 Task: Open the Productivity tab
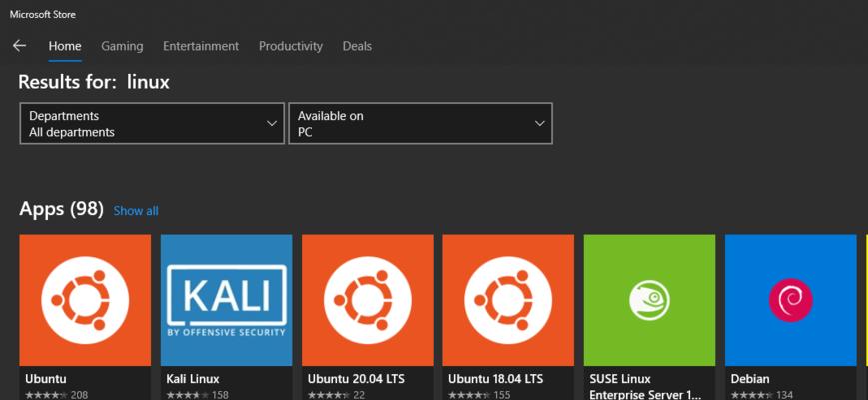click(x=290, y=47)
